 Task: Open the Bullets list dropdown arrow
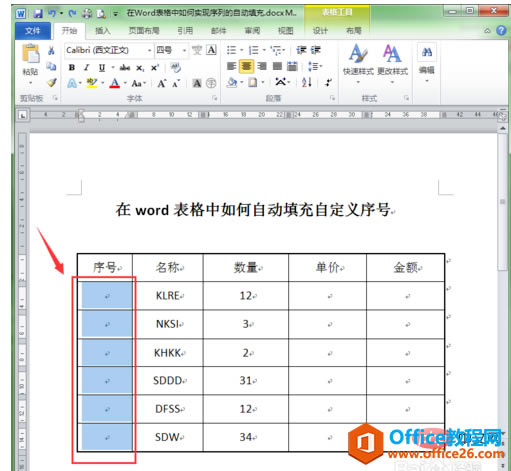[242, 50]
